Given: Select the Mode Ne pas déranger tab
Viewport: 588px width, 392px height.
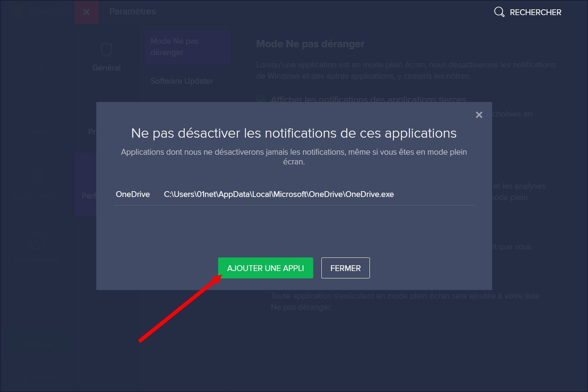Looking at the screenshot, I should (x=188, y=47).
